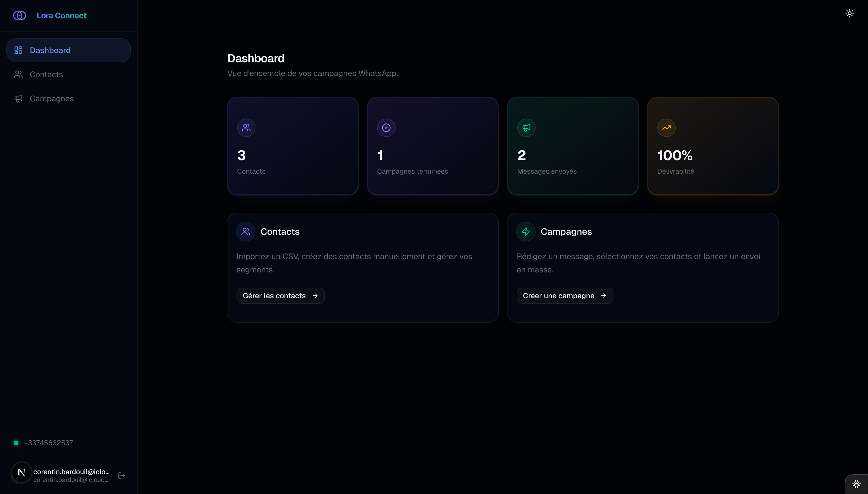Click the Créer une campagne button
Image resolution: width=868 pixels, height=494 pixels.
[x=565, y=296]
